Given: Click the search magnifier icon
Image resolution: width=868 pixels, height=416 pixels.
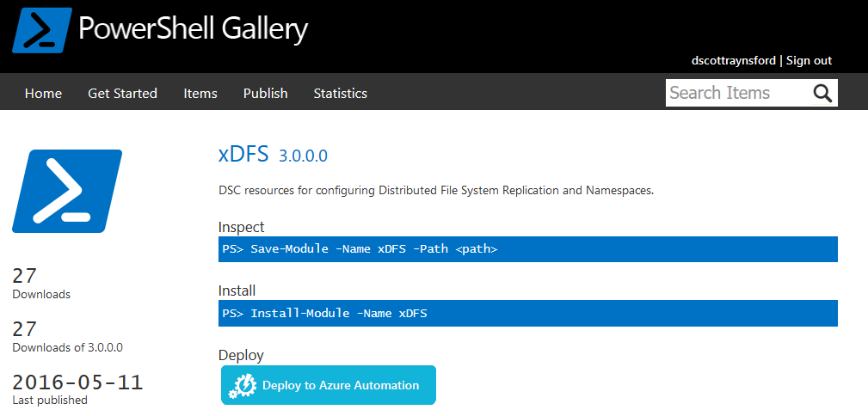Looking at the screenshot, I should (x=822, y=93).
